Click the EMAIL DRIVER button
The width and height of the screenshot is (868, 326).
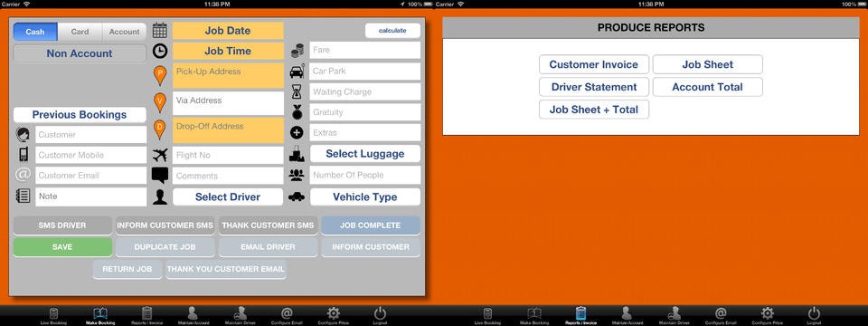pos(268,247)
